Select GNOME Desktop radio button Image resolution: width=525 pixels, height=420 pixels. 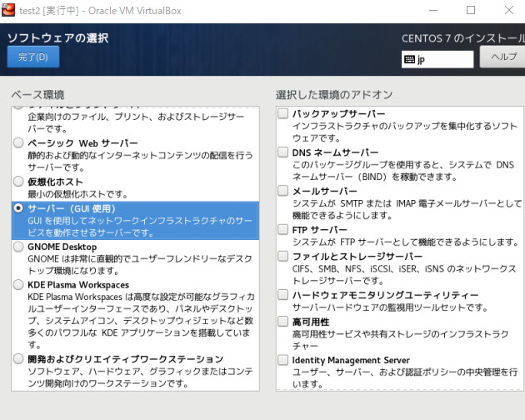click(x=18, y=247)
